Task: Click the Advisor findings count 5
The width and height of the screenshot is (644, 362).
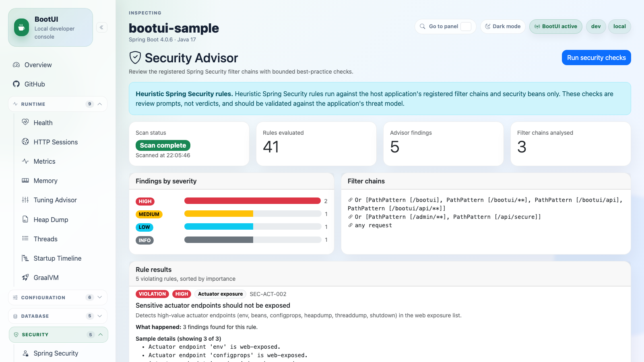Action: coord(394,147)
